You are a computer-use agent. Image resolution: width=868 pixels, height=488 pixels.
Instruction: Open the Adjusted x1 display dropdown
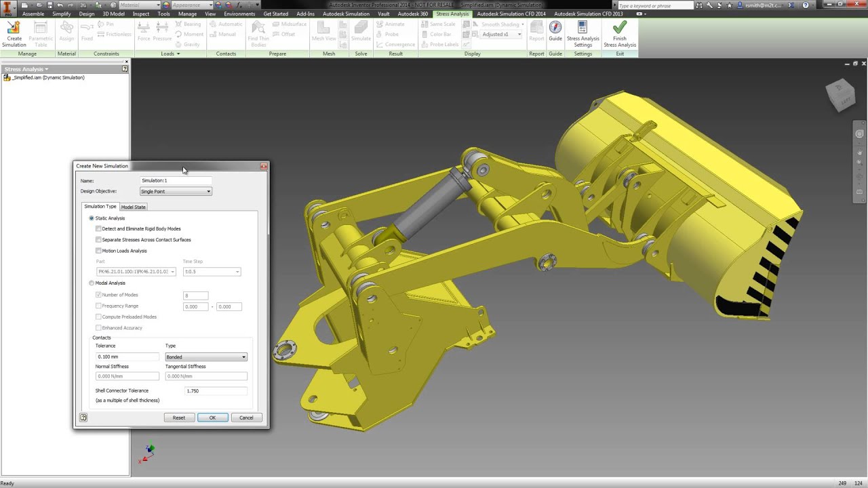[501, 34]
